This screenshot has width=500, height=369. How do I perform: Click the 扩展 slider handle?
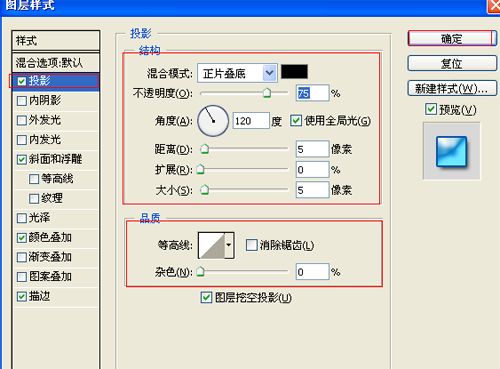(x=200, y=170)
